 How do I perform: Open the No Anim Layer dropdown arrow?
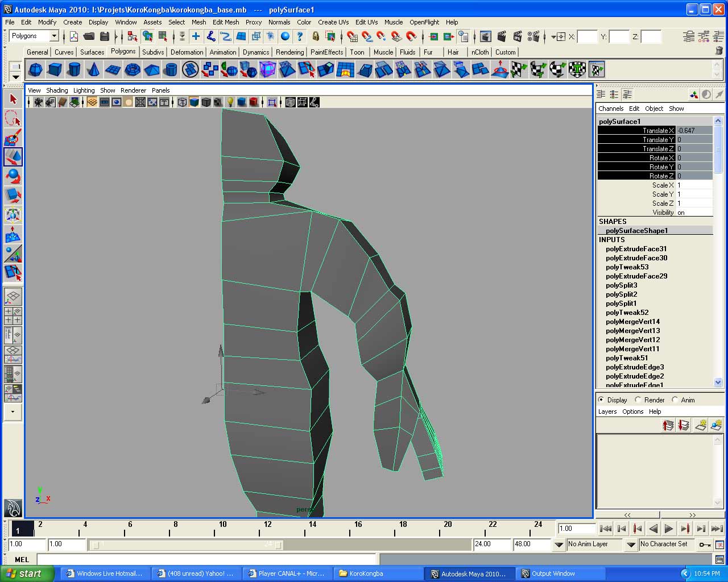coord(559,544)
